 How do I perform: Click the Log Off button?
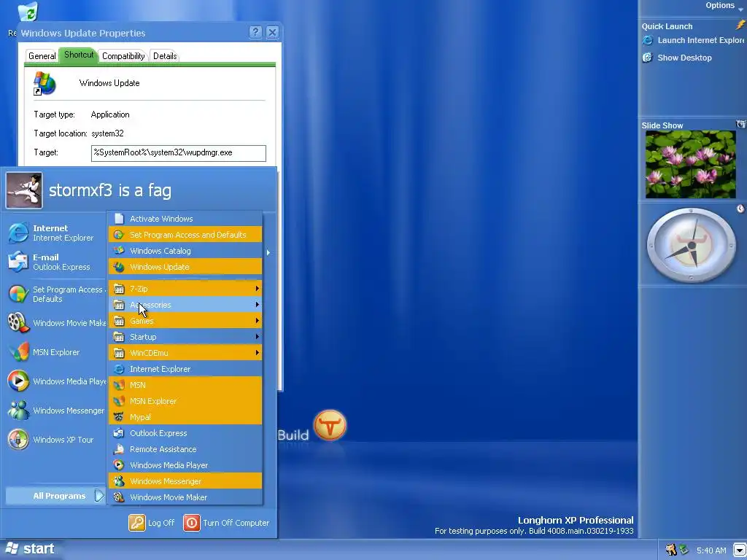(152, 523)
